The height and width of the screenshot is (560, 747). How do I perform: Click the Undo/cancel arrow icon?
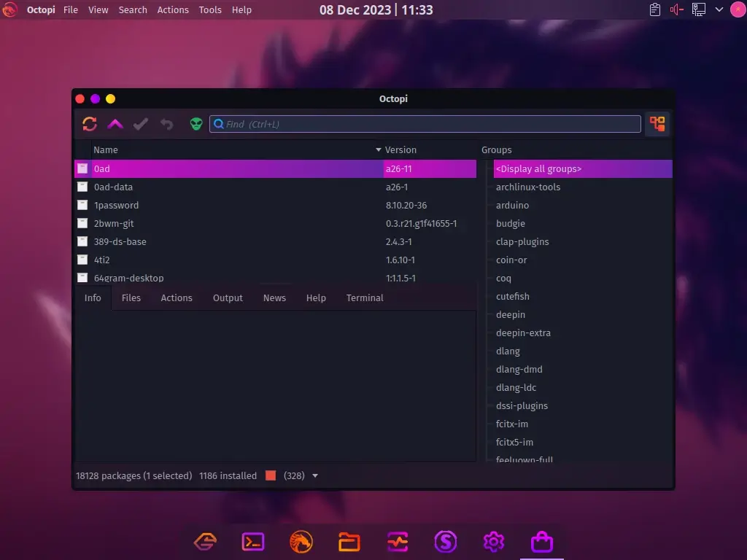[167, 124]
